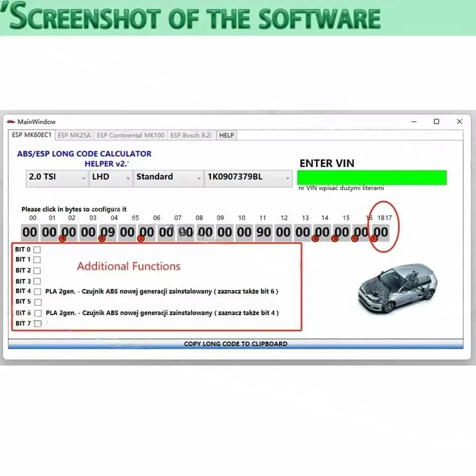This screenshot has height=476, width=476.
Task: Enable the BIT 2 checkbox
Action: [x=38, y=270]
